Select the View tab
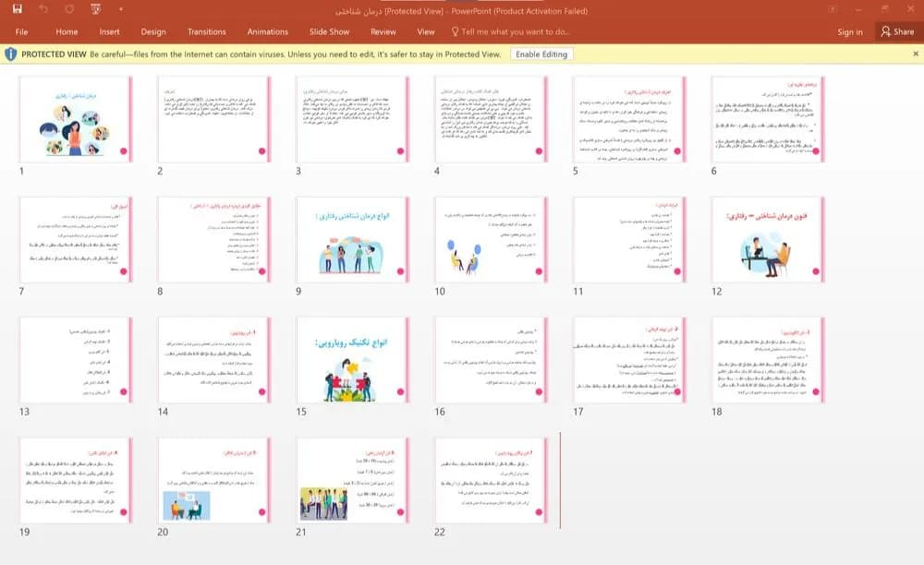 (425, 31)
